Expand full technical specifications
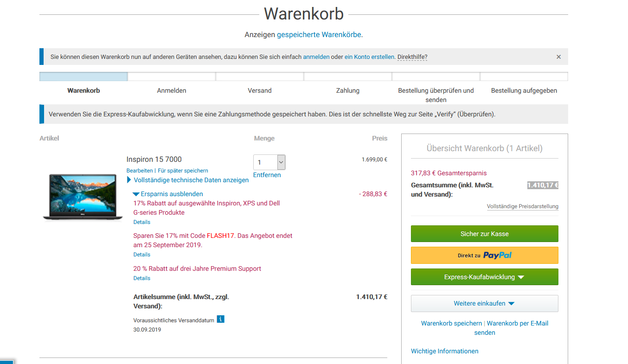Image resolution: width=628 pixels, height=364 pixels. 191,180
